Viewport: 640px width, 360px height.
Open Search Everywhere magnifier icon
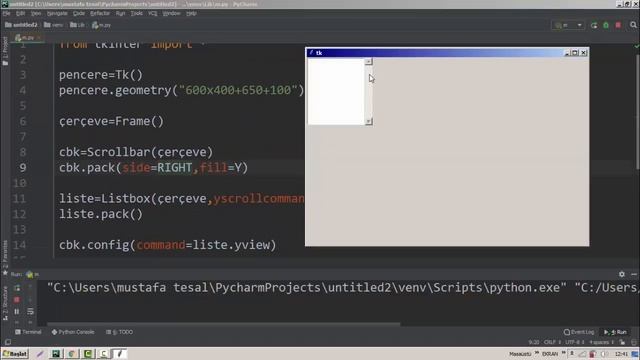tap(633, 25)
